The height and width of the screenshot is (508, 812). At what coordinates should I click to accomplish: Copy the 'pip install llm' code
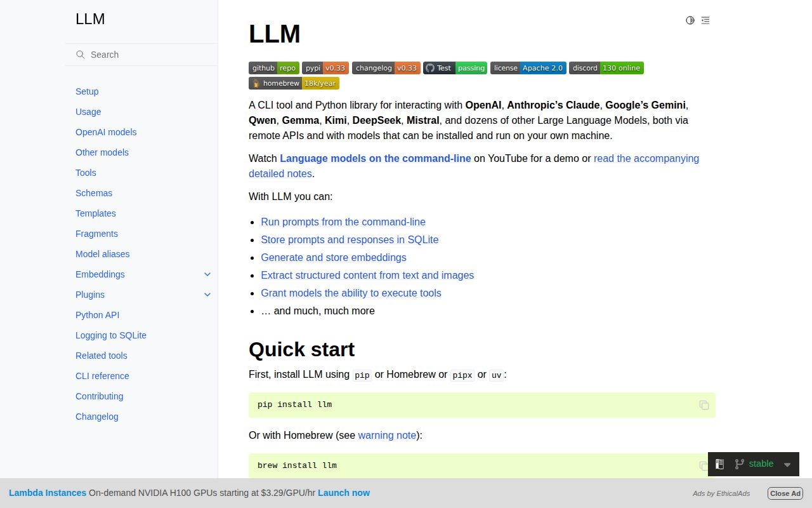[704, 405]
